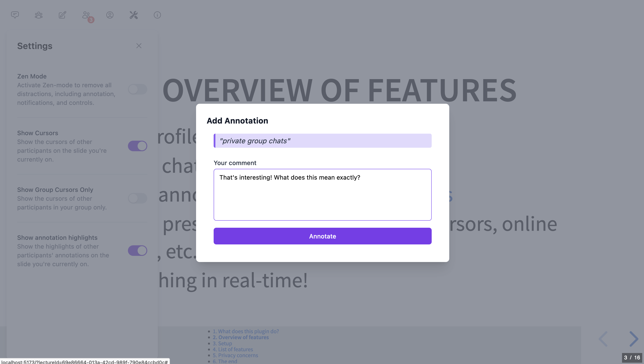Click the settings wrench tools icon
This screenshot has height=364, width=644.
pos(133,15)
